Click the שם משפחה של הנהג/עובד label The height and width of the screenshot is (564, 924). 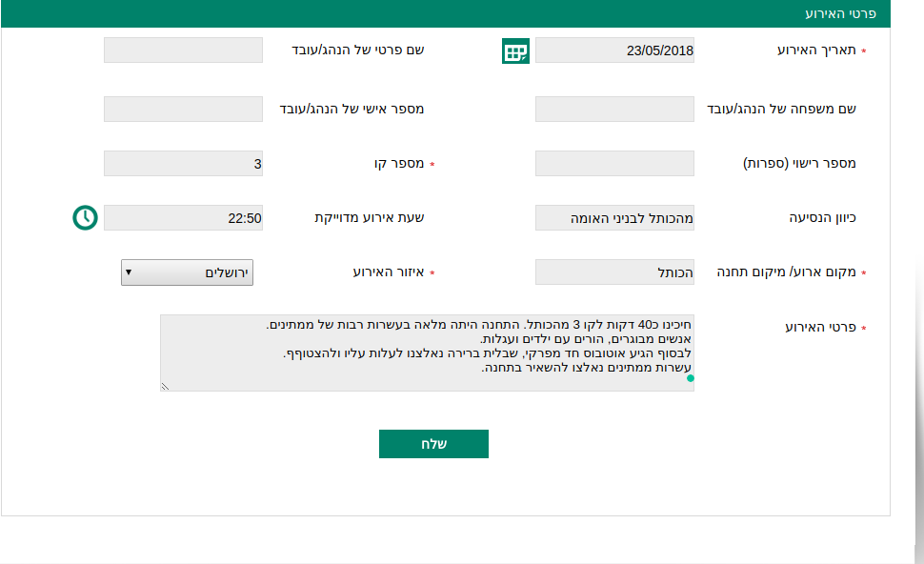coord(781,109)
